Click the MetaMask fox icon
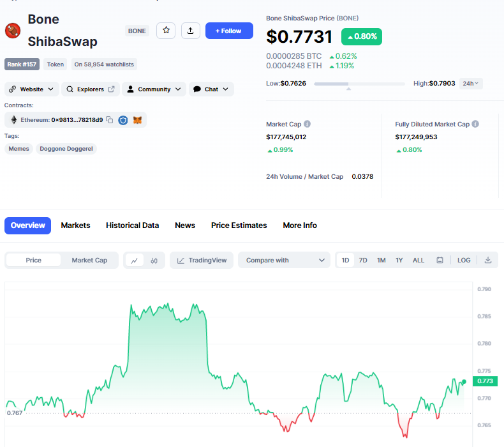Image resolution: width=504 pixels, height=447 pixels. coord(137,120)
